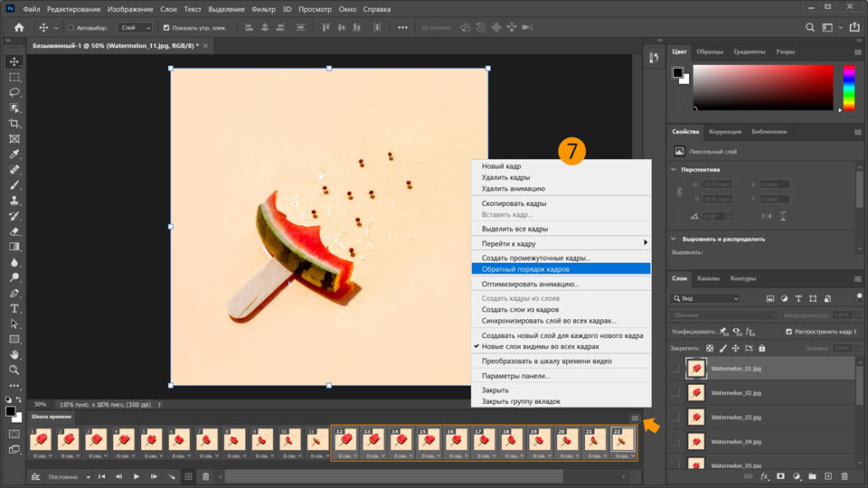
Task: Uncheck Показать упр. элем. option
Action: point(165,28)
